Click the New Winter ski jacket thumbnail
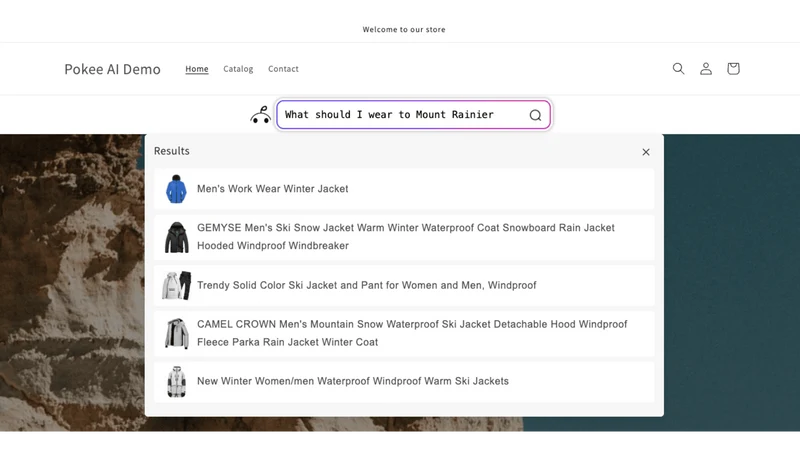Image resolution: width=800 pixels, height=450 pixels. pyautogui.click(x=177, y=382)
